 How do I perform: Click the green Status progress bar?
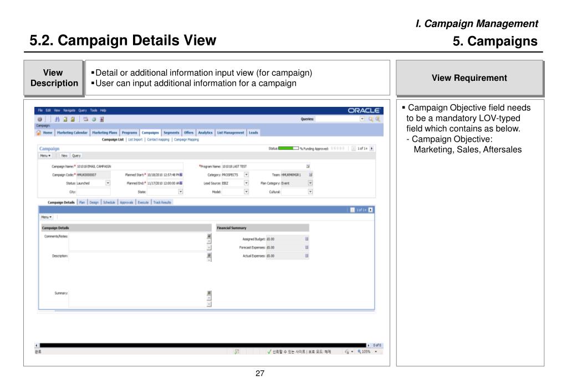point(288,148)
